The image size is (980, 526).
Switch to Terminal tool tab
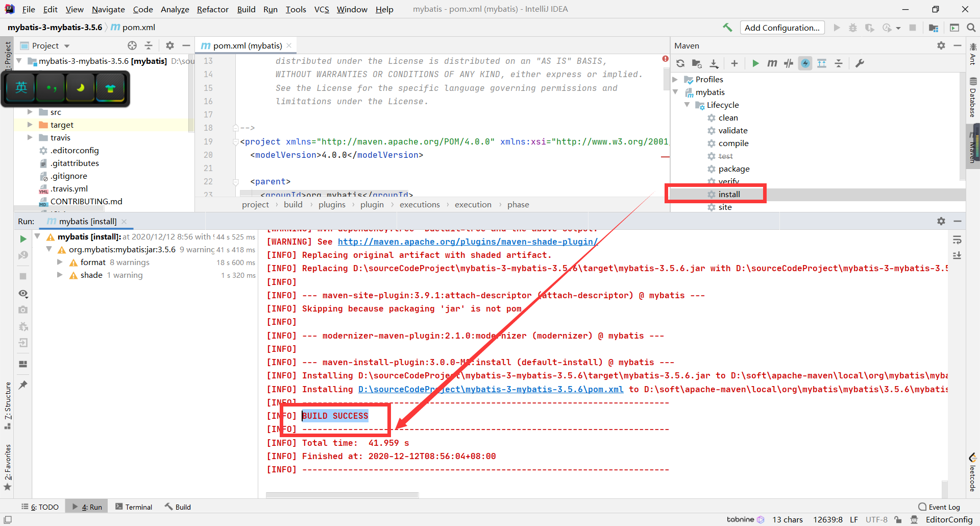pos(134,507)
